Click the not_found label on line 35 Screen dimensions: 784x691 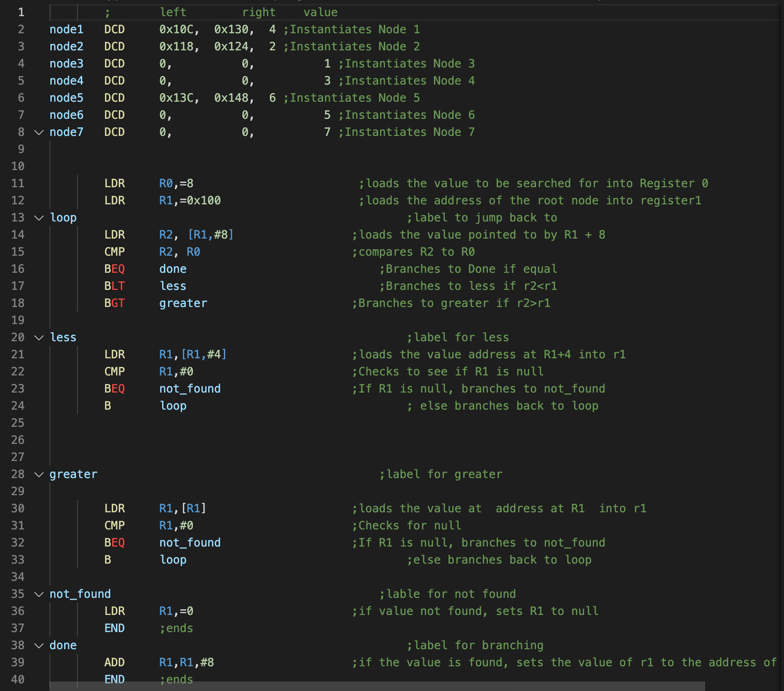point(80,594)
